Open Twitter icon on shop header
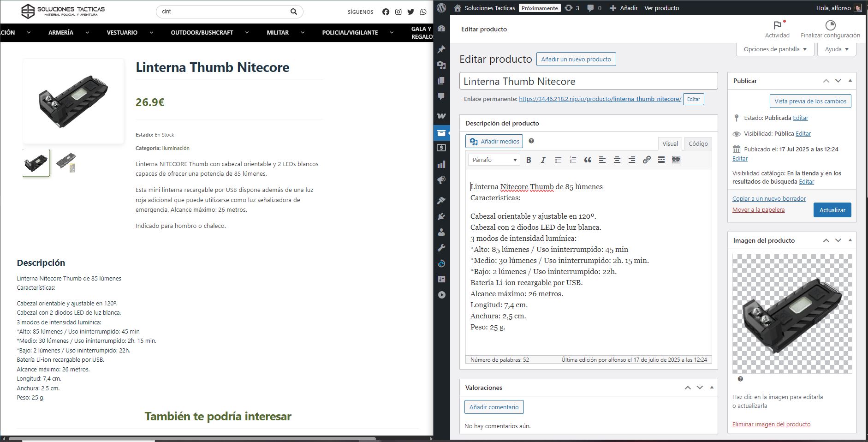Viewport: 868px width, 442px height. tap(410, 12)
